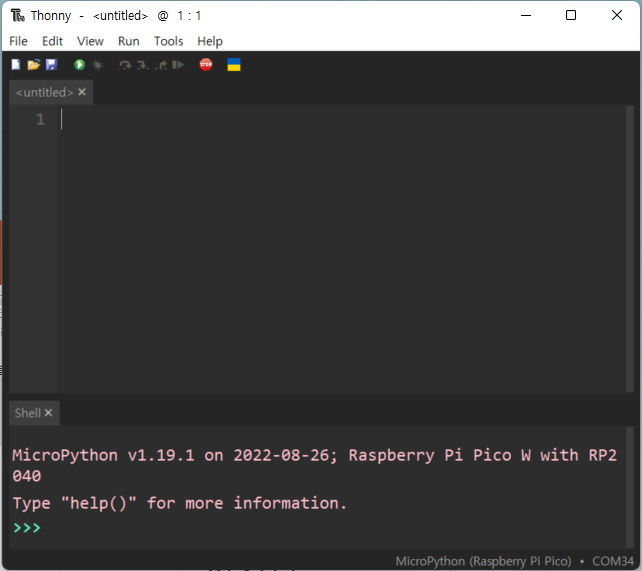The height and width of the screenshot is (571, 642).
Task: Save the script with the floppy icon
Action: click(x=52, y=65)
